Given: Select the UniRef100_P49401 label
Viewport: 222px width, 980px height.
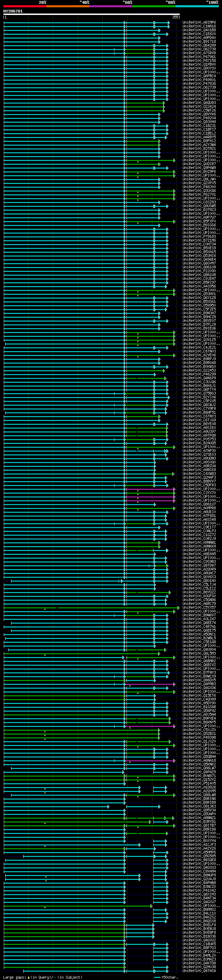Looking at the screenshot, I should [199, 80].
